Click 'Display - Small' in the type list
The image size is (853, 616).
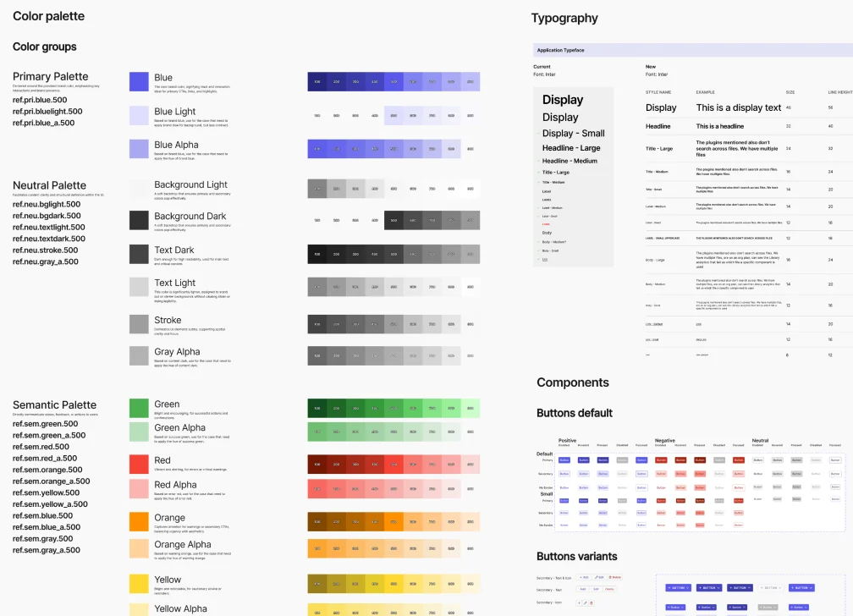[574, 134]
